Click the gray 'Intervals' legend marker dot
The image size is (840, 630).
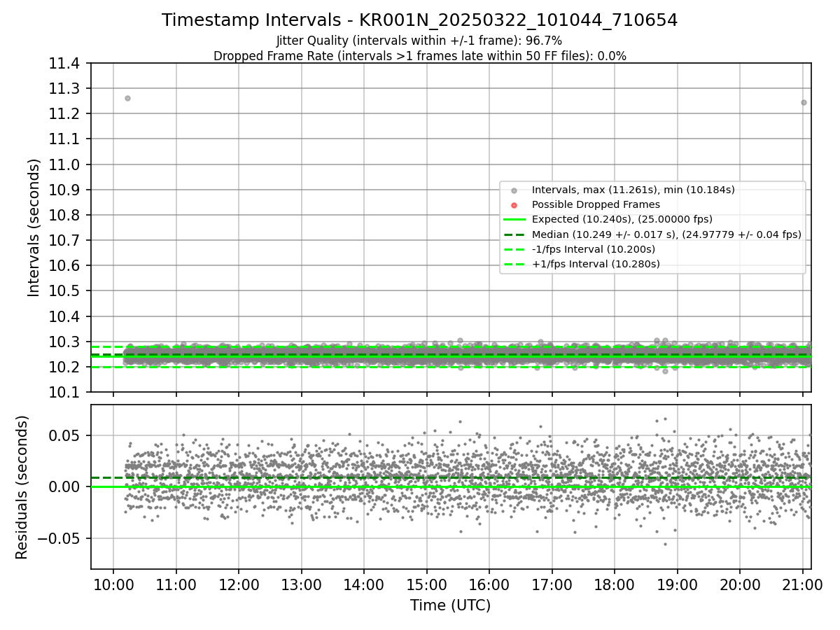point(514,190)
